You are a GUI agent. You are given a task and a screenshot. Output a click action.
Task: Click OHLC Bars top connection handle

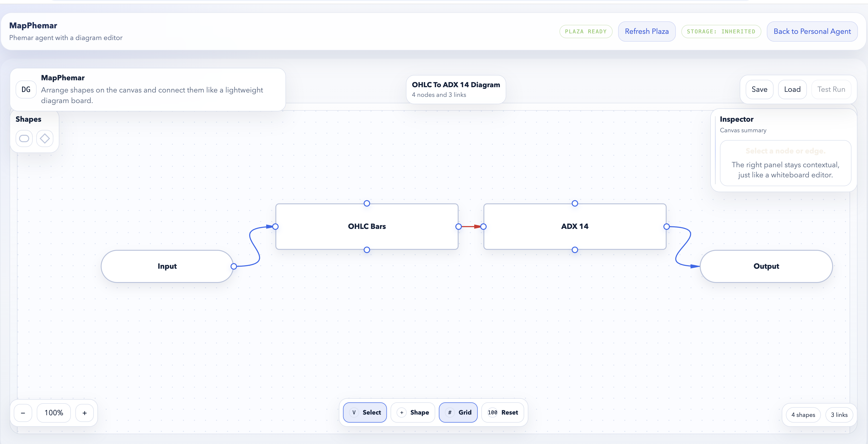point(367,204)
